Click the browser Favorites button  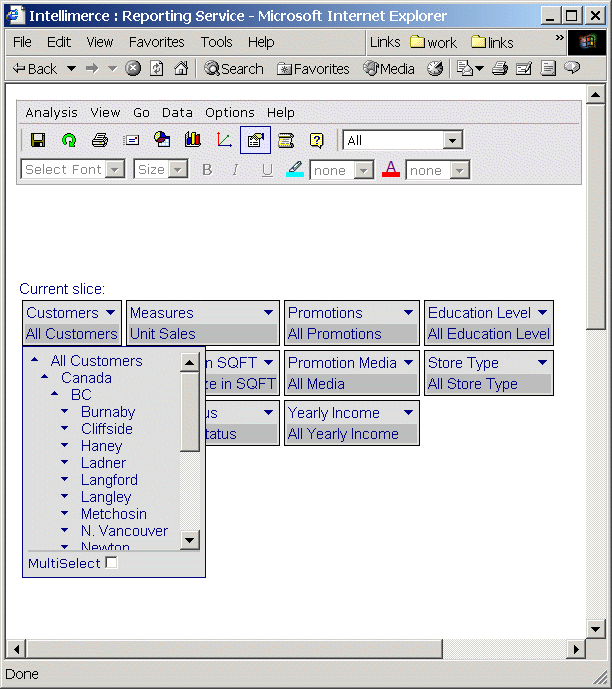click(313, 69)
